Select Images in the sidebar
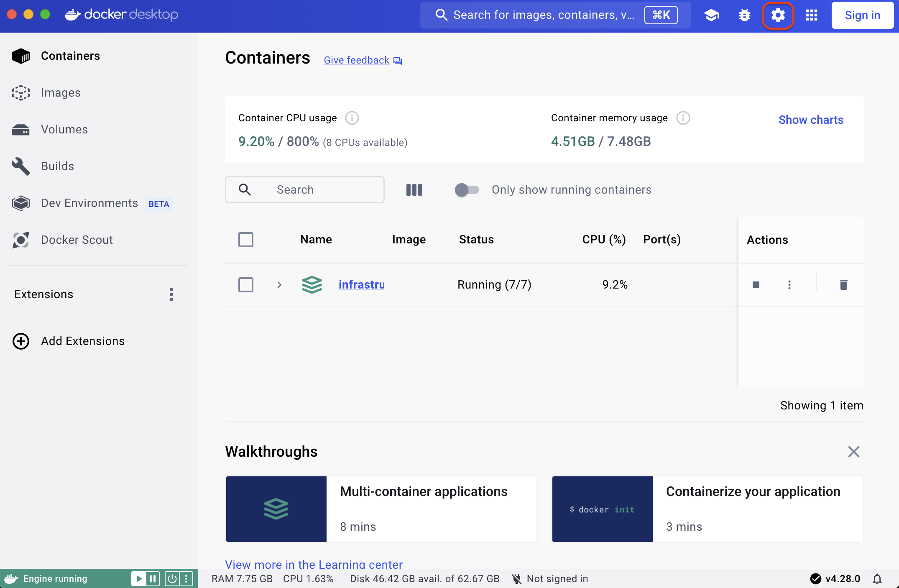The height and width of the screenshot is (588, 899). coord(61,92)
